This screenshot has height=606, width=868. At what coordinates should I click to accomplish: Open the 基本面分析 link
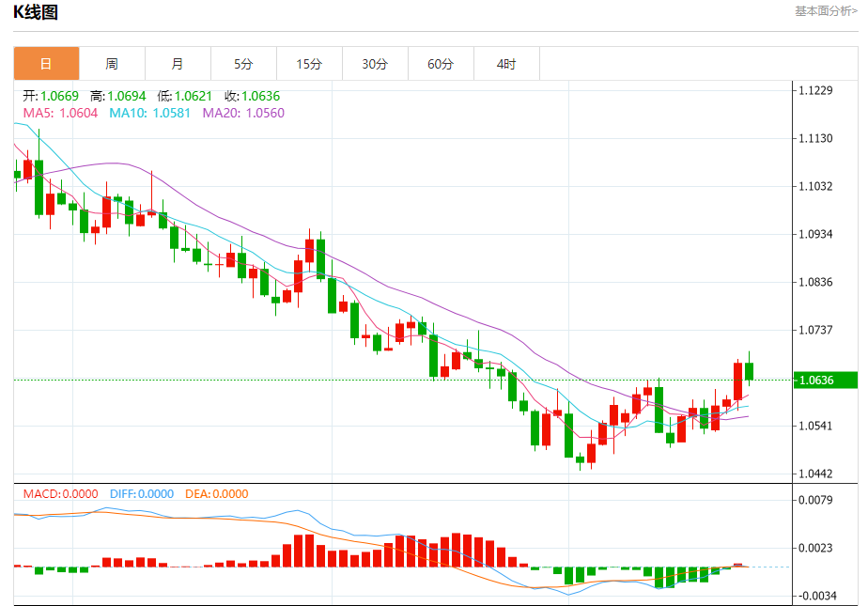coord(826,11)
